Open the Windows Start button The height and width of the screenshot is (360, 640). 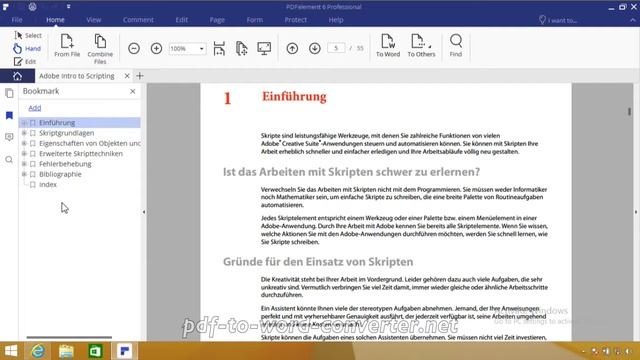[x=11, y=351]
